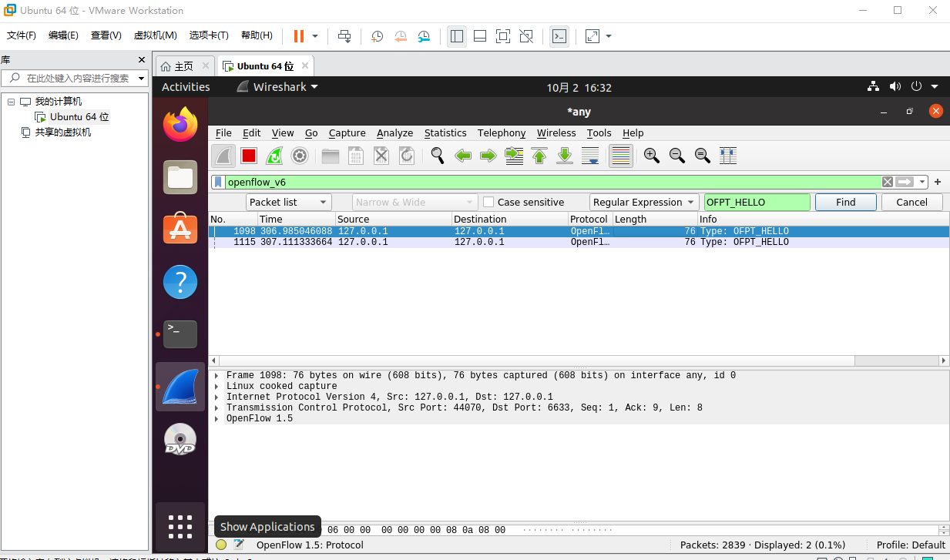Click the display filter bookmark icon
Image resolution: width=950 pixels, height=560 pixels.
[219, 182]
